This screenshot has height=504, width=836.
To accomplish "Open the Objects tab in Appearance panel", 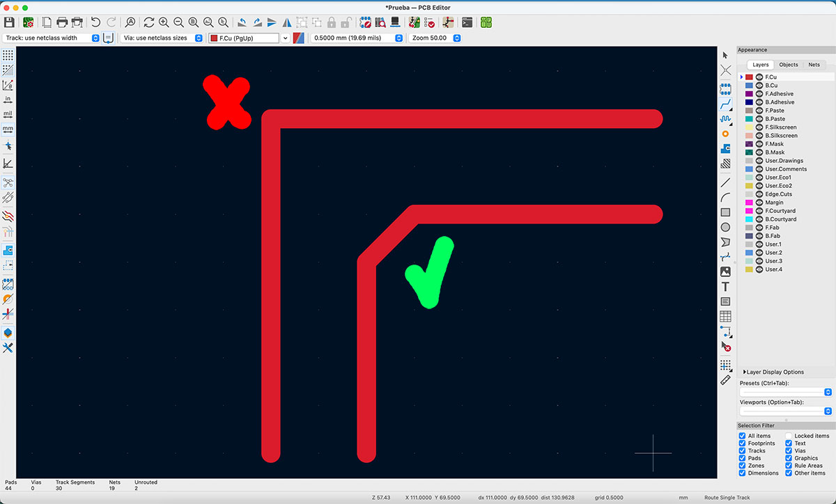I will 788,64.
